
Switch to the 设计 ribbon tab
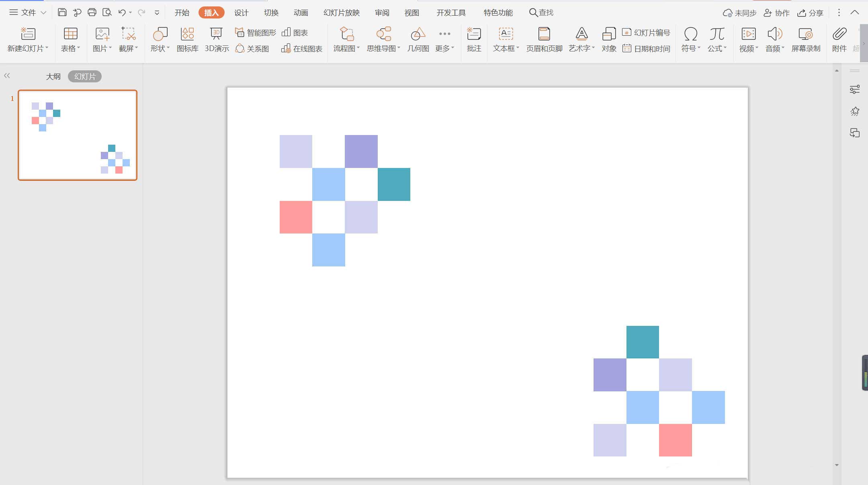(x=241, y=13)
